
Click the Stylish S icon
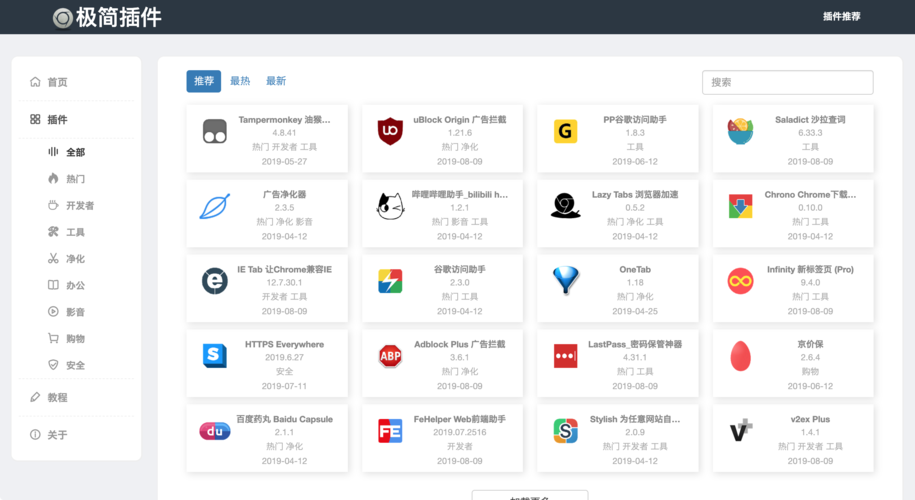(x=565, y=431)
